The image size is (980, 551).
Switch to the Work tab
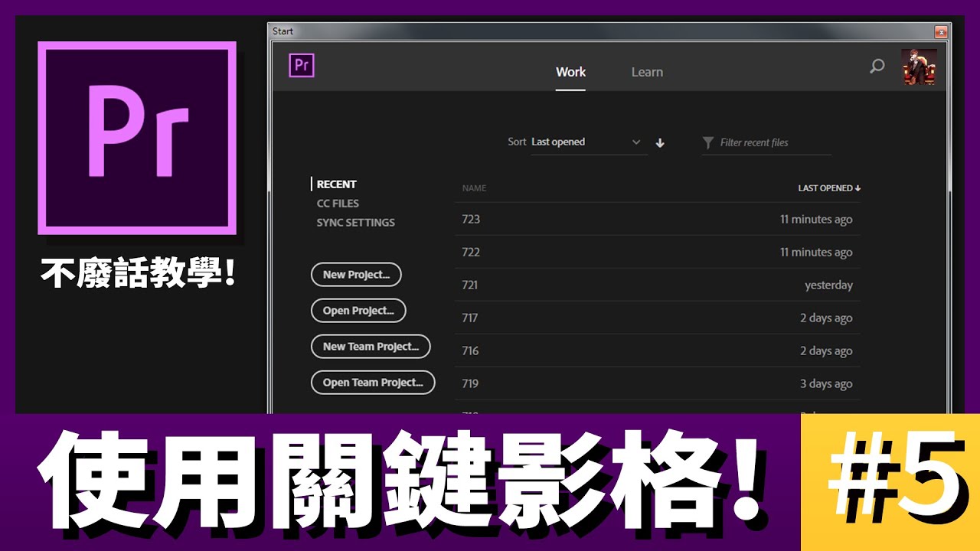570,72
